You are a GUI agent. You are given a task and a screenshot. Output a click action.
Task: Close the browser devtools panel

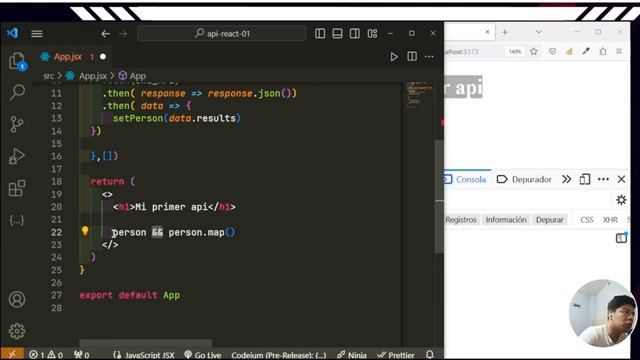[621, 179]
